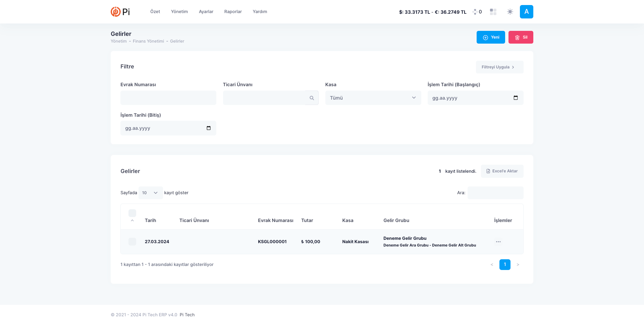Open the apps grid icon
The height and width of the screenshot is (325, 644).
493,12
